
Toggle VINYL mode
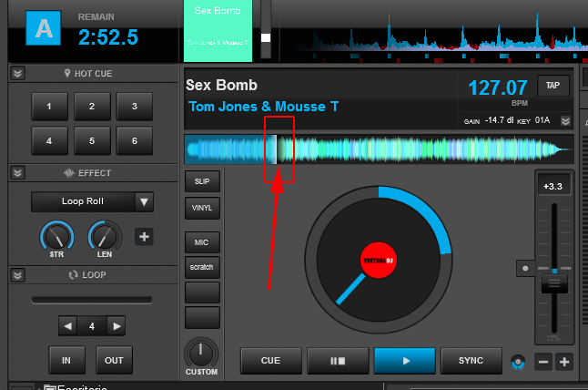[202, 208]
